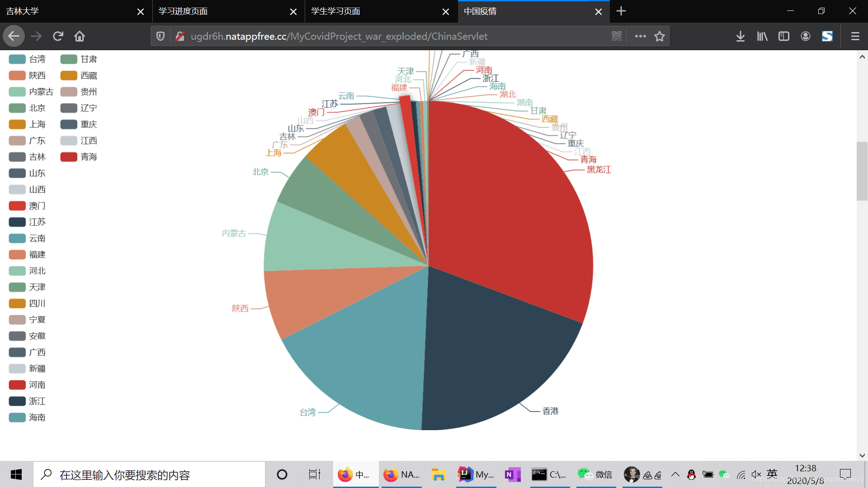Image resolution: width=868 pixels, height=488 pixels.
Task: Open the Firefox hamburger menu
Action: click(855, 36)
